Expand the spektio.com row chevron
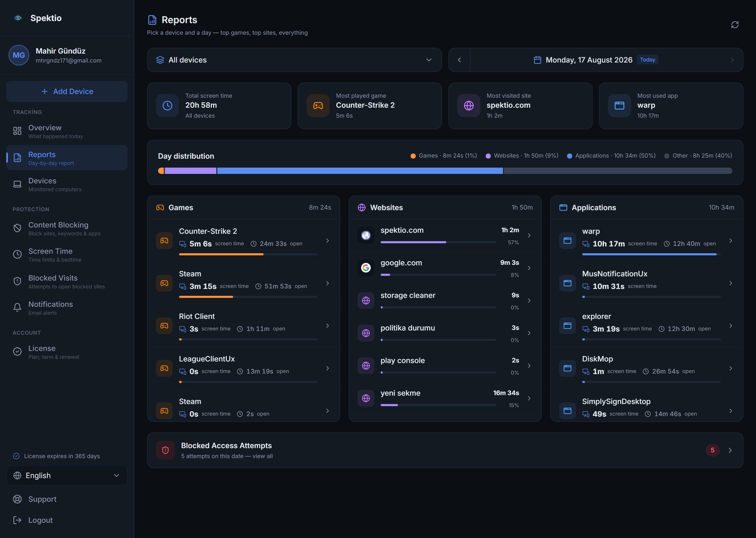The width and height of the screenshot is (756, 538). pyautogui.click(x=529, y=235)
